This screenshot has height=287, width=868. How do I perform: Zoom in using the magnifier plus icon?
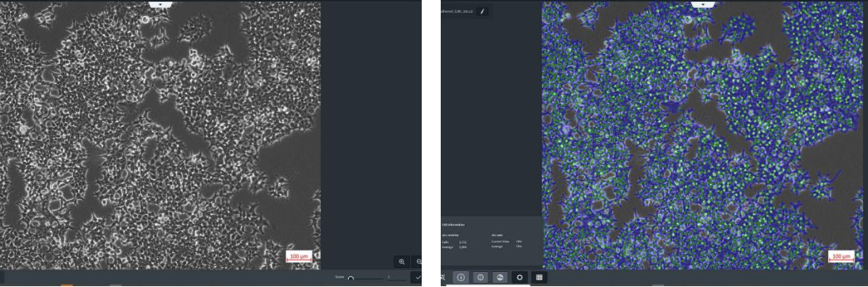402,262
